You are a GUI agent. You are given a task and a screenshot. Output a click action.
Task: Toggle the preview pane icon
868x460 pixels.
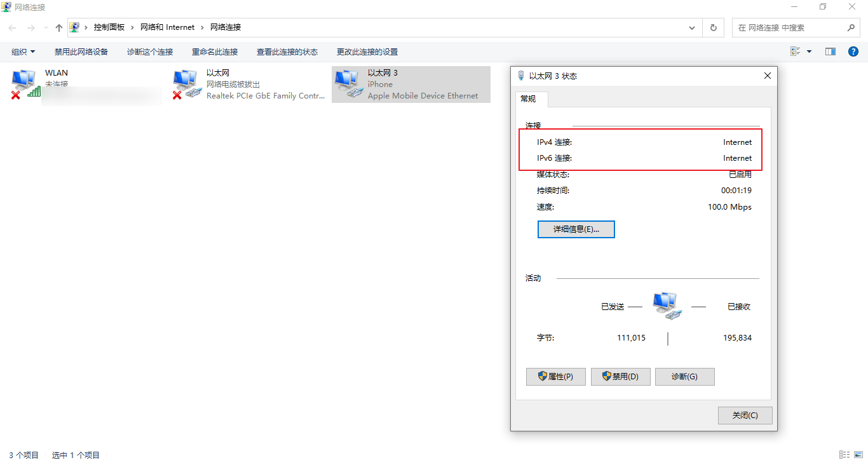click(x=830, y=51)
